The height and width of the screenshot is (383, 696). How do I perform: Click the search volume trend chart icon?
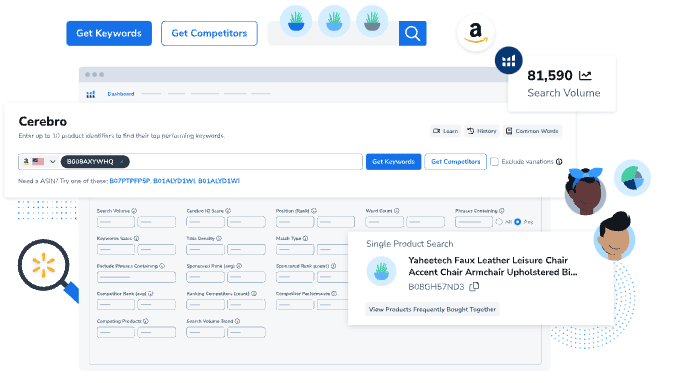tap(585, 75)
